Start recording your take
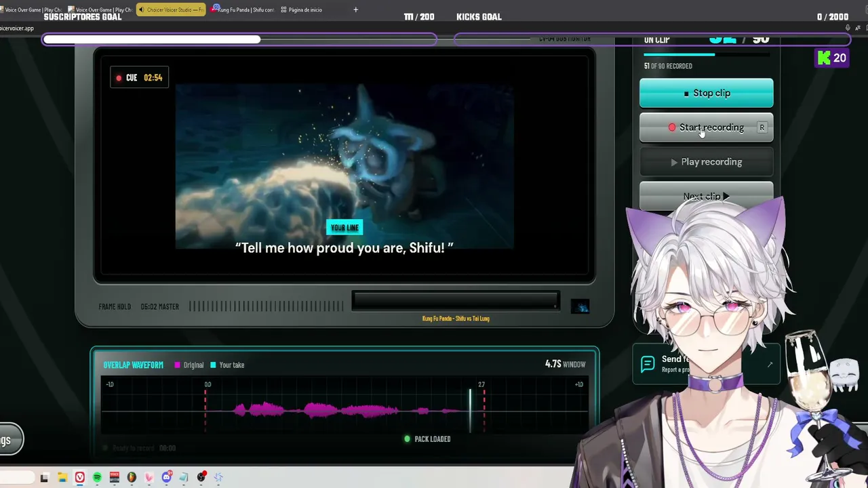Screen dimensions: 868x488 pyautogui.click(x=706, y=127)
